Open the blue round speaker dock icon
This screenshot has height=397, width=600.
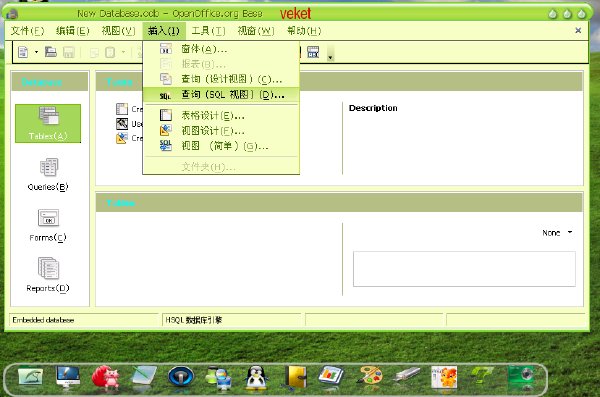click(x=181, y=377)
